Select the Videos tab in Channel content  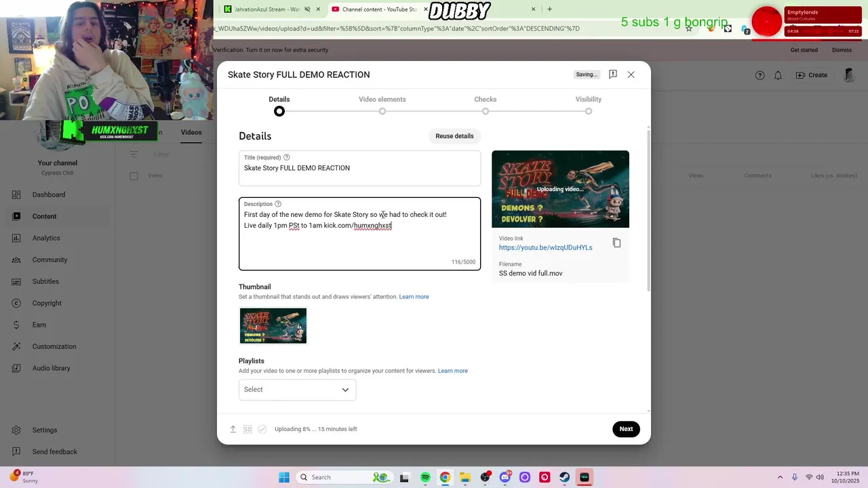coord(191,132)
